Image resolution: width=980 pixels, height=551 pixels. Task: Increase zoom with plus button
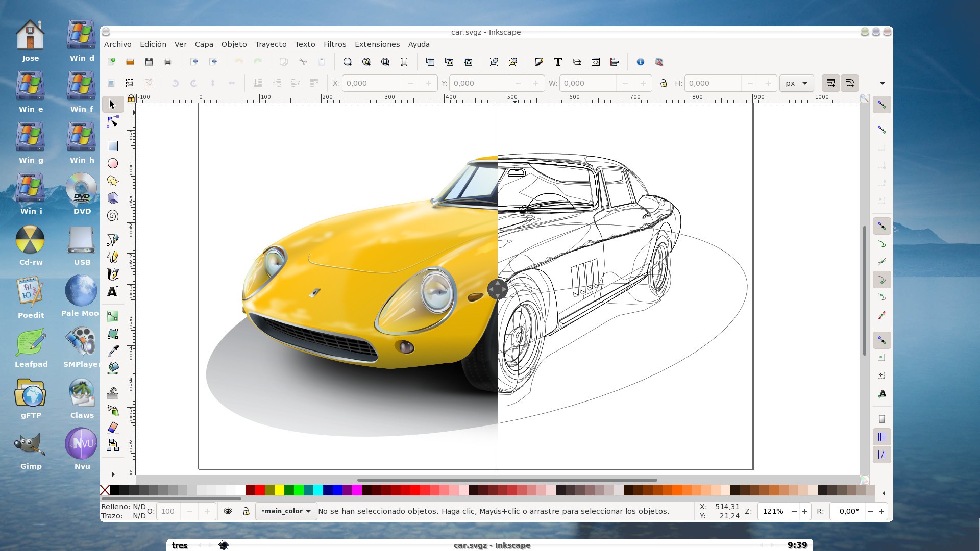click(805, 511)
